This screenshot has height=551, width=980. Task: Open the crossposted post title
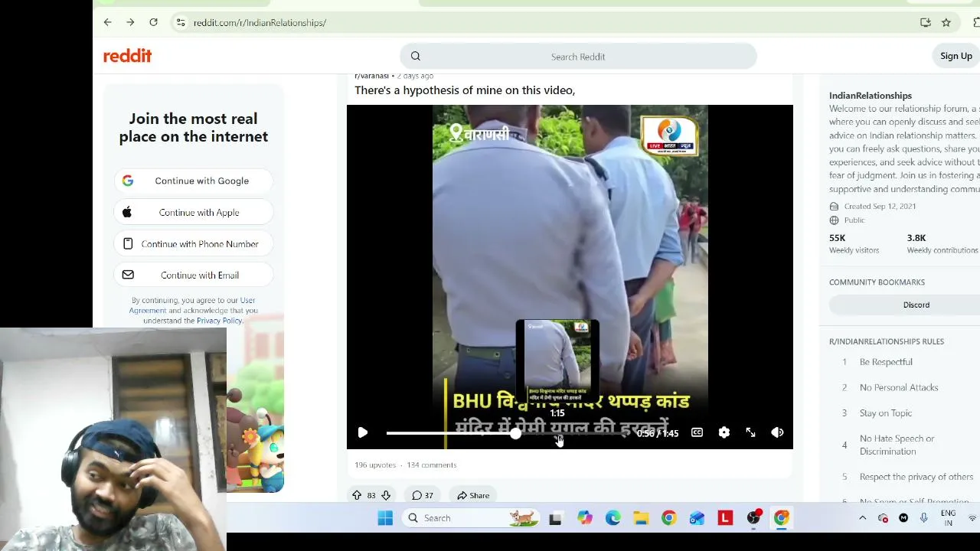click(465, 90)
